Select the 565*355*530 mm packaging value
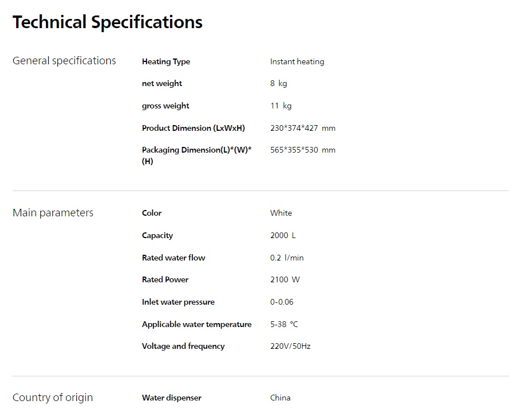 [x=303, y=150]
